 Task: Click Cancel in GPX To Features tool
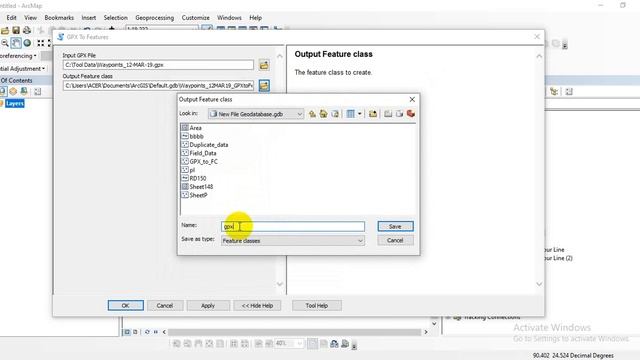pos(165,305)
